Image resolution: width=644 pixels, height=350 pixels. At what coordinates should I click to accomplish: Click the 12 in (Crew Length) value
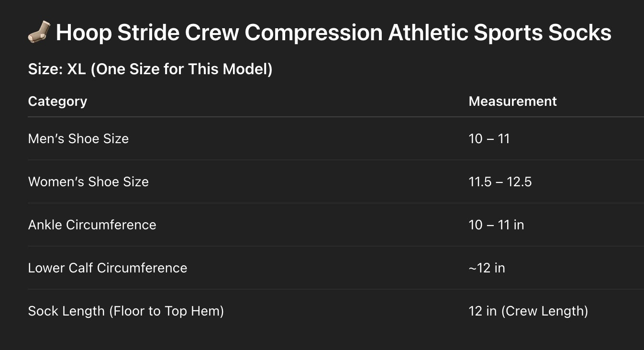528,311
